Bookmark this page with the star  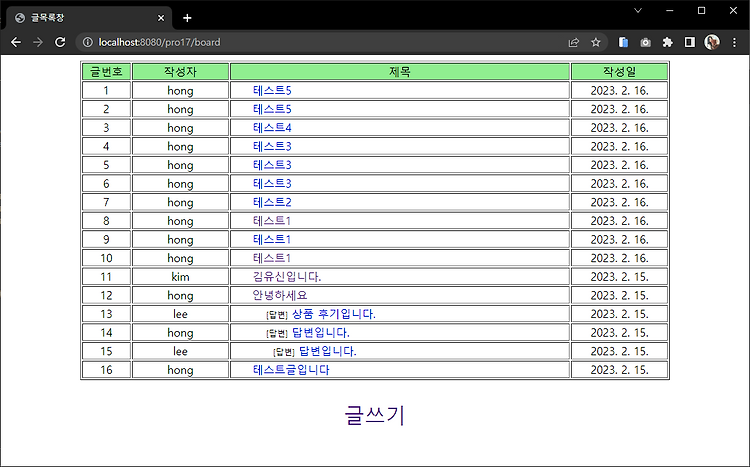click(x=596, y=43)
